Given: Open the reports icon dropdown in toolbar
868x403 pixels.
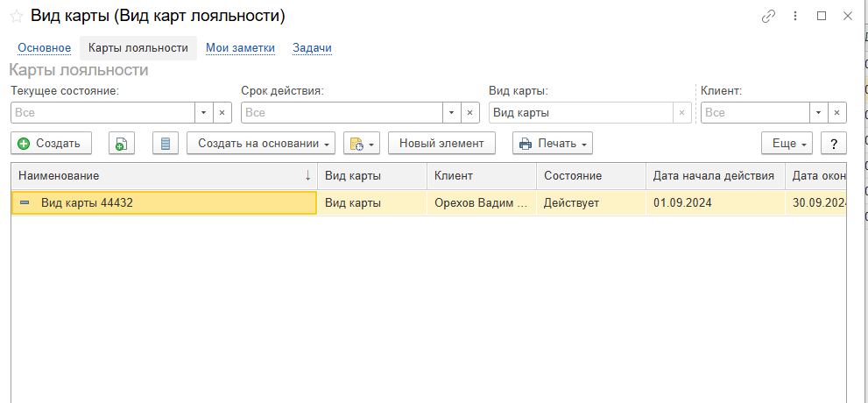Looking at the screenshot, I should point(361,143).
